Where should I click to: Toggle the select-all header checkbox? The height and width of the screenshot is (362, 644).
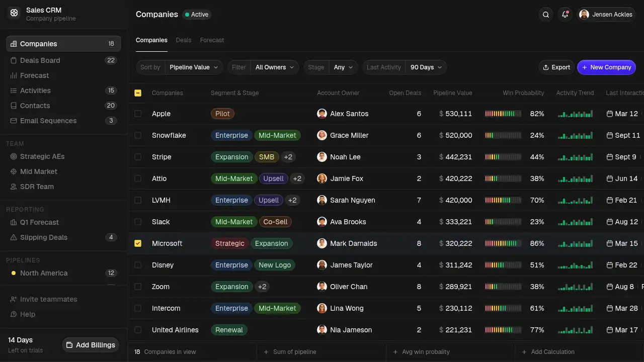coord(138,93)
